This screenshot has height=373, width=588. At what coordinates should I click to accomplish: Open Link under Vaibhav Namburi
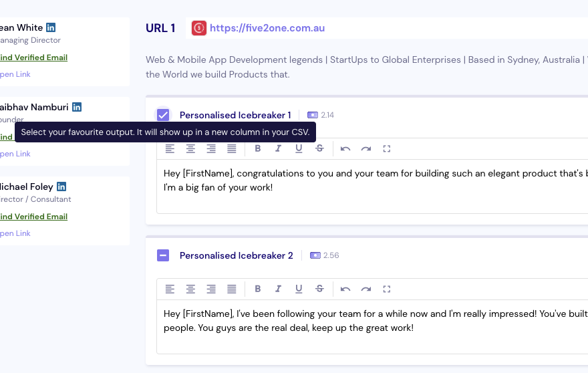click(x=15, y=154)
